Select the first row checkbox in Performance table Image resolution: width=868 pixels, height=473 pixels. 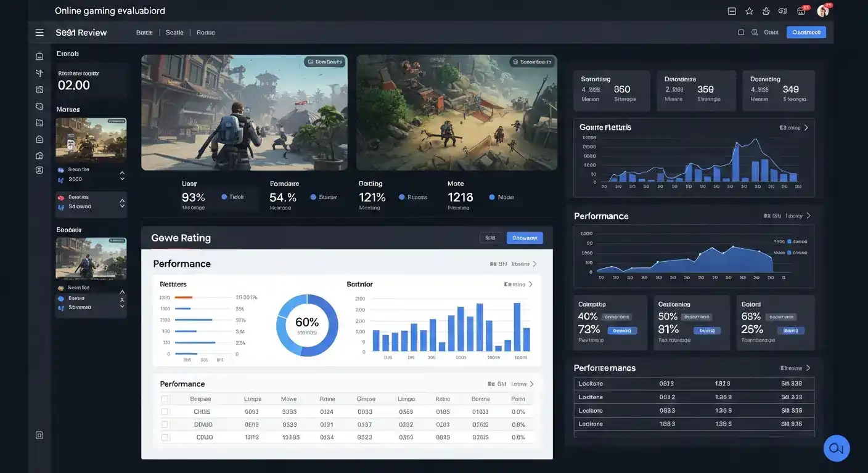coord(163,411)
